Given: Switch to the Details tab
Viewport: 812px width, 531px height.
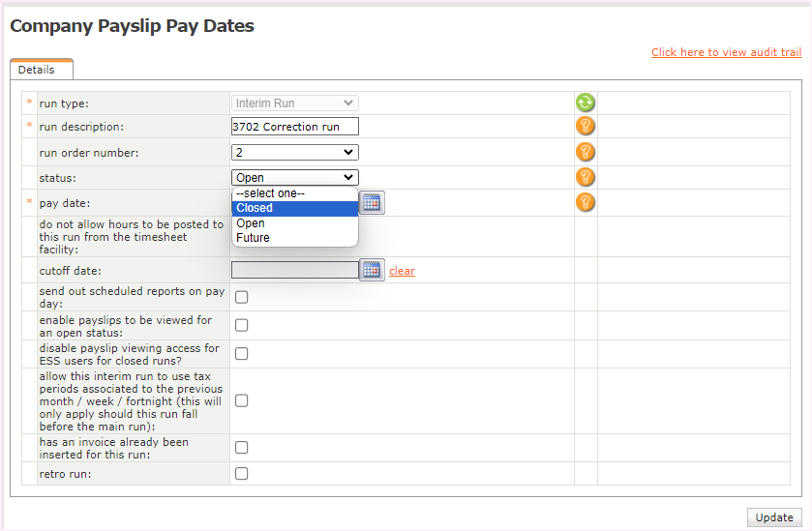Looking at the screenshot, I should coord(37,70).
